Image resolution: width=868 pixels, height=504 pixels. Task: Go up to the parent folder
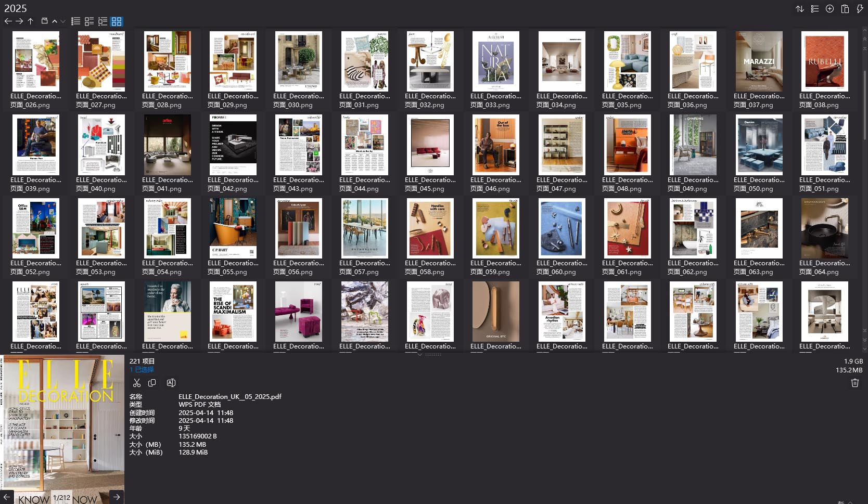(31, 21)
